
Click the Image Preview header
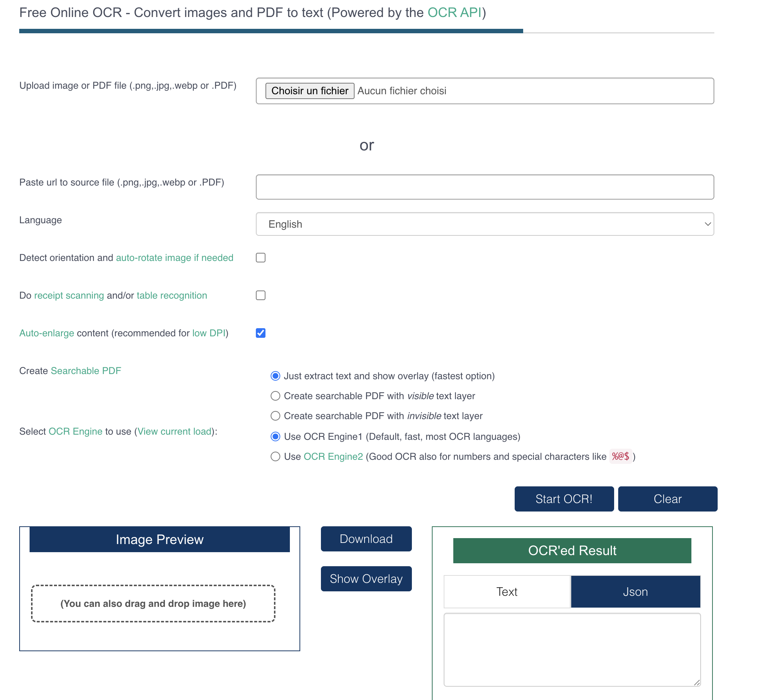[x=159, y=539]
